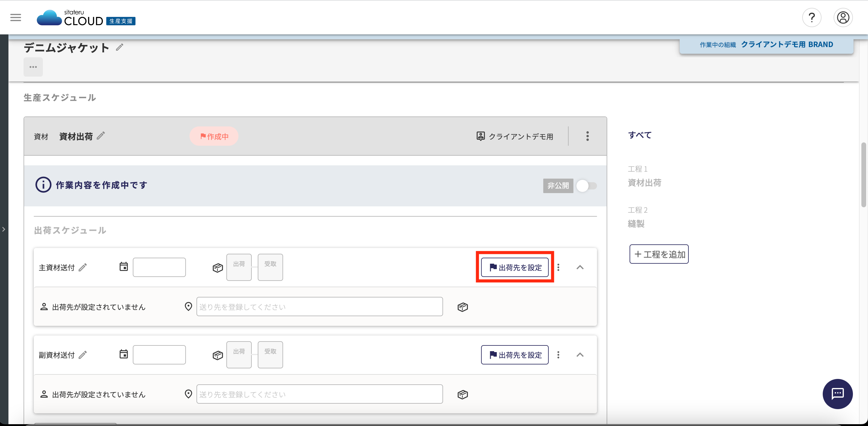Viewport: 868px width, 426px height.
Task: Click the info icon beside 作業内容を作成中です
Action: [x=43, y=185]
